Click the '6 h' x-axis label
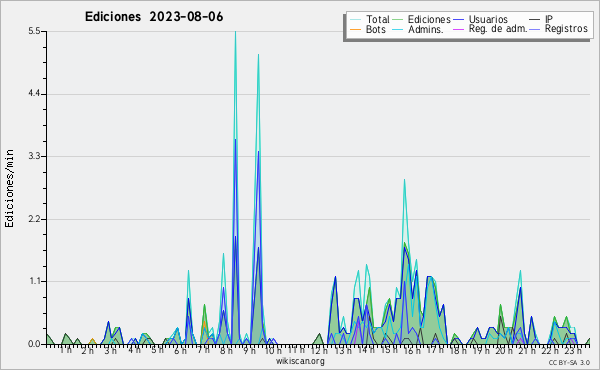 pyautogui.click(x=180, y=351)
